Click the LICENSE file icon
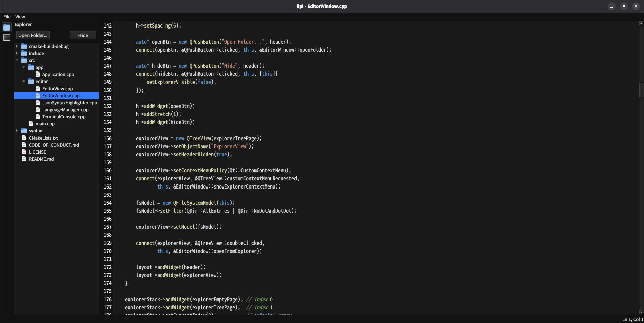 [24, 152]
